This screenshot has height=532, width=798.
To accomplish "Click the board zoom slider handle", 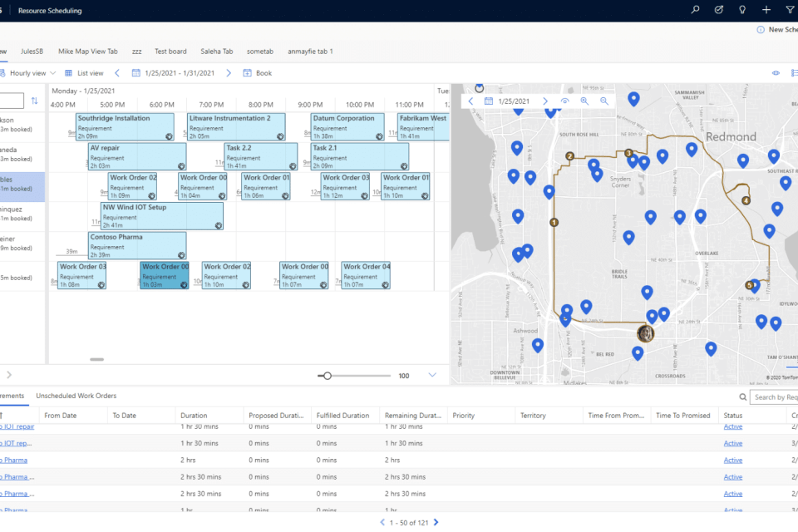I will [x=328, y=376].
